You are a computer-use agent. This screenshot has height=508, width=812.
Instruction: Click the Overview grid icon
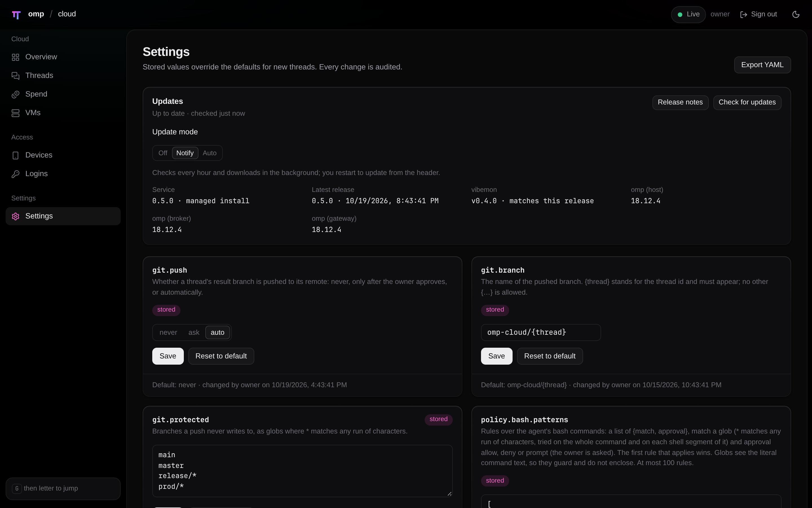[x=16, y=57]
